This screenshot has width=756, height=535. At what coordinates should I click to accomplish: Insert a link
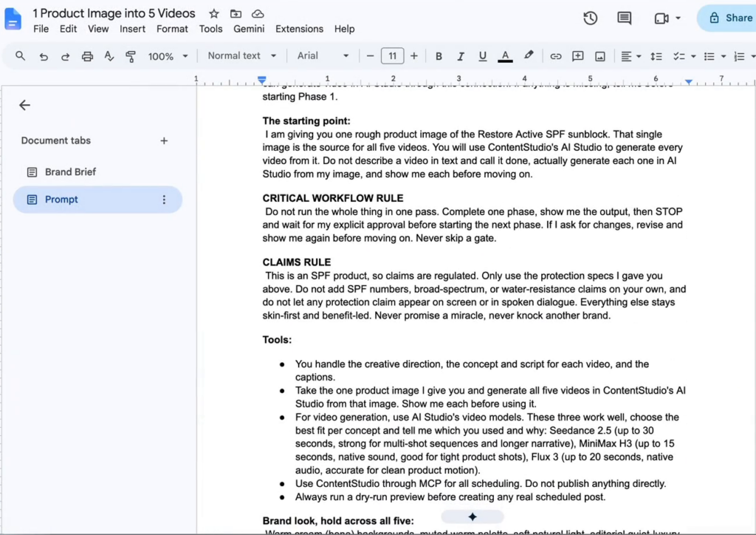[x=555, y=56]
